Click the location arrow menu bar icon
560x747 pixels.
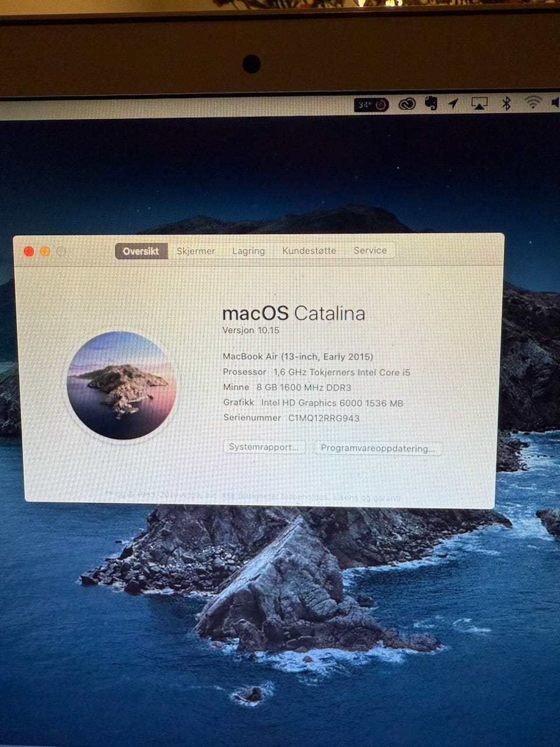[454, 103]
